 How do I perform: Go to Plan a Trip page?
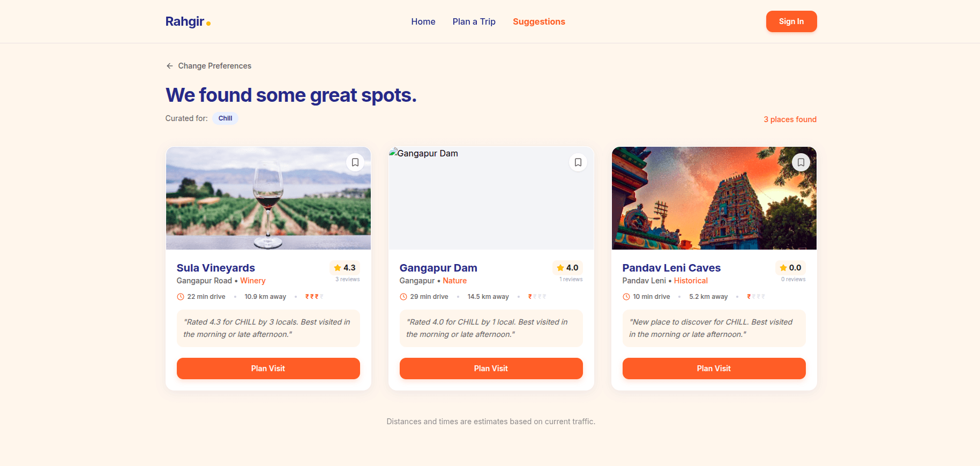point(474,21)
